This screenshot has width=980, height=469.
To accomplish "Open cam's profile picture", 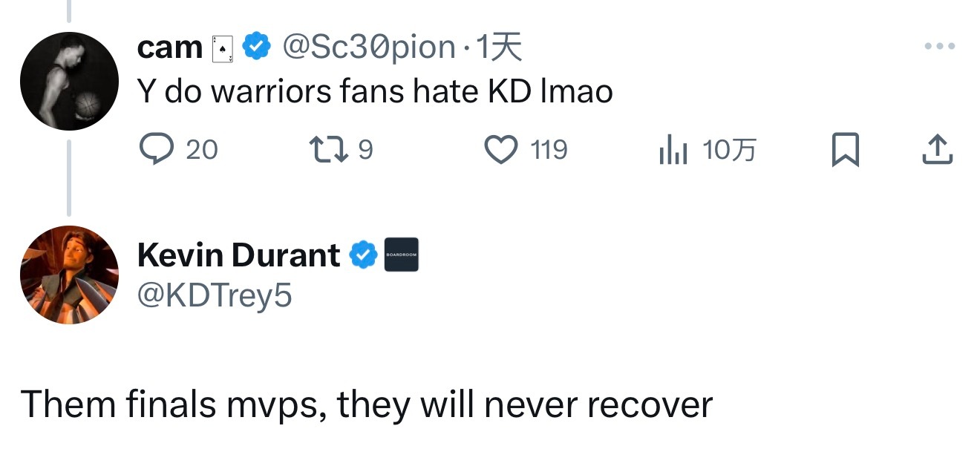I will pyautogui.click(x=69, y=82).
